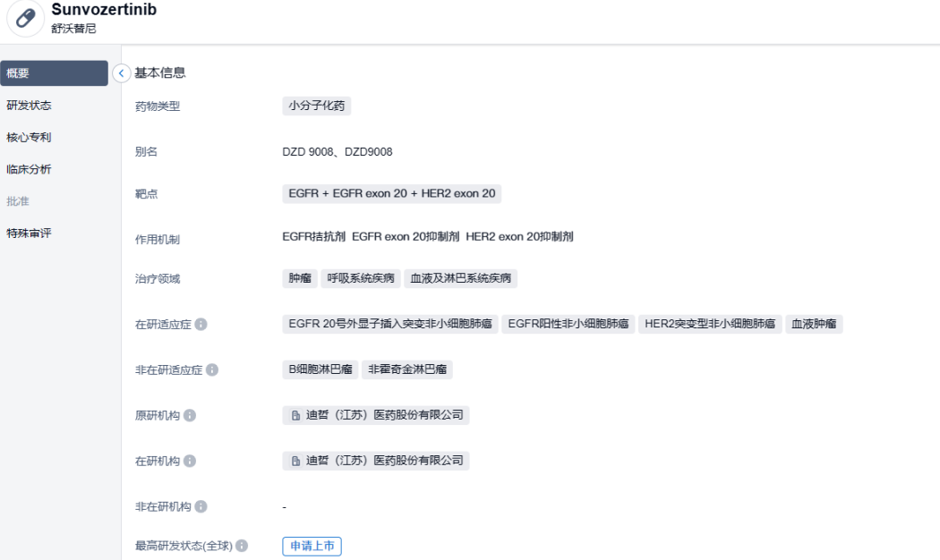Click info icon next to 在研适应症
The height and width of the screenshot is (560, 940).
pos(201,324)
